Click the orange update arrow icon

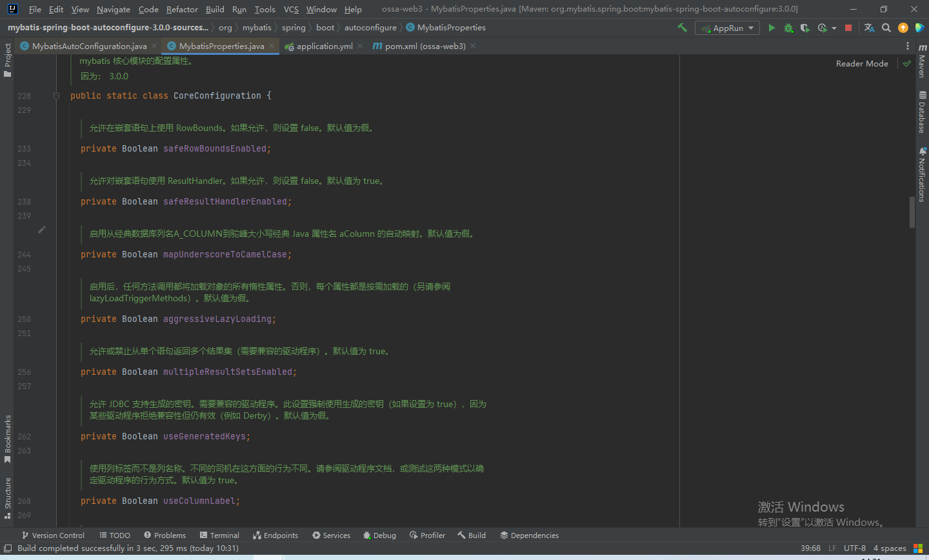point(903,28)
